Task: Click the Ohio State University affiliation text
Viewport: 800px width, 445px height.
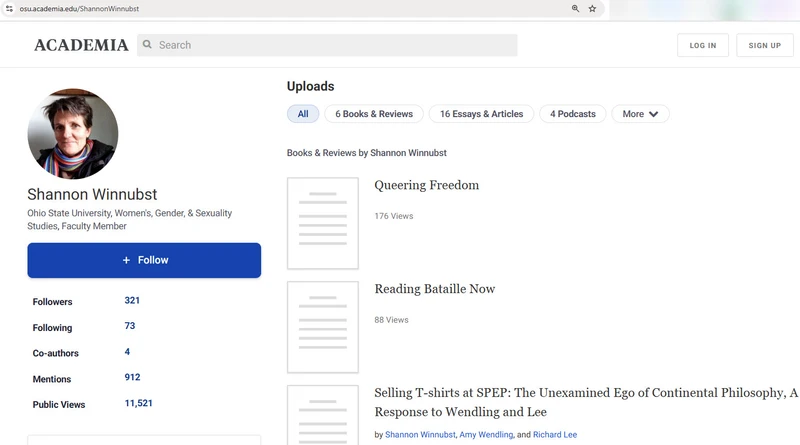Action: pyautogui.click(x=130, y=219)
